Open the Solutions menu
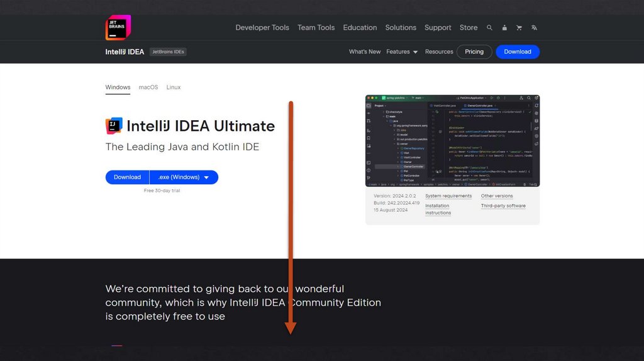 pos(401,28)
